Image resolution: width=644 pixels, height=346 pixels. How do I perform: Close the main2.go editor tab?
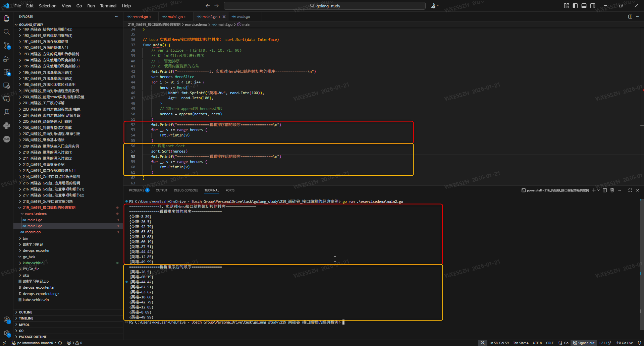tap(224, 17)
